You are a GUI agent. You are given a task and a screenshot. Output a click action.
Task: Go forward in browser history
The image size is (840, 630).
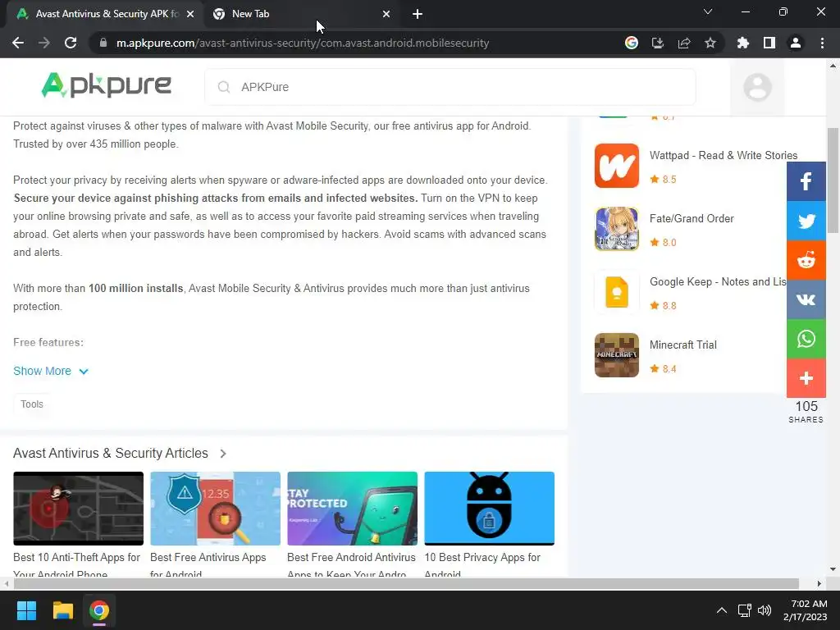[x=44, y=43]
